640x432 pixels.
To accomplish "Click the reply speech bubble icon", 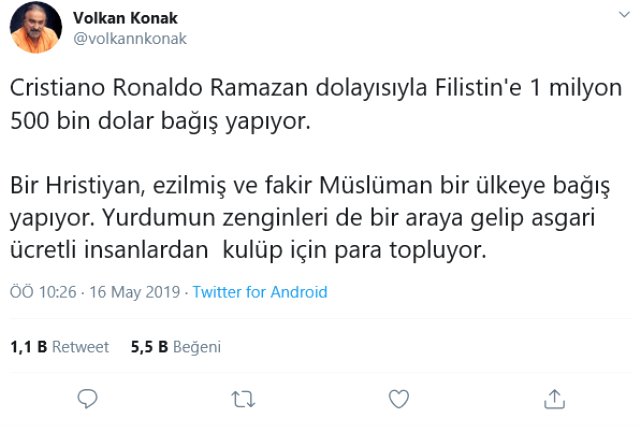I will point(88,399).
